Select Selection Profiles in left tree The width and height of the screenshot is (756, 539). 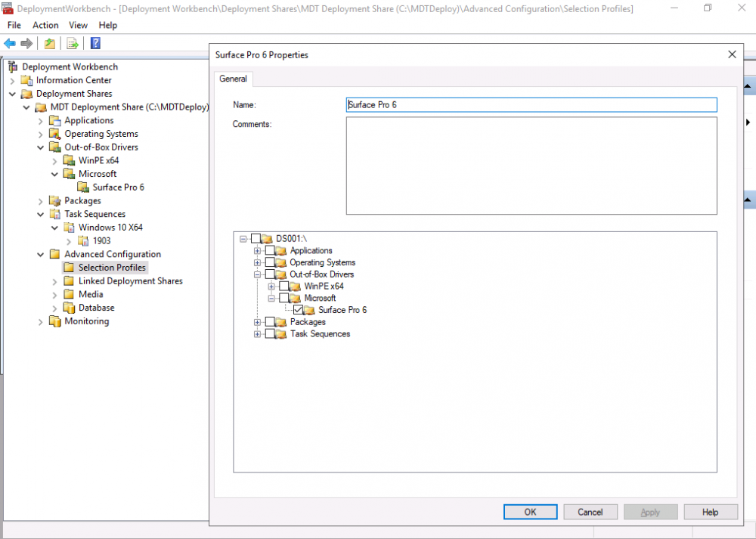(x=112, y=268)
